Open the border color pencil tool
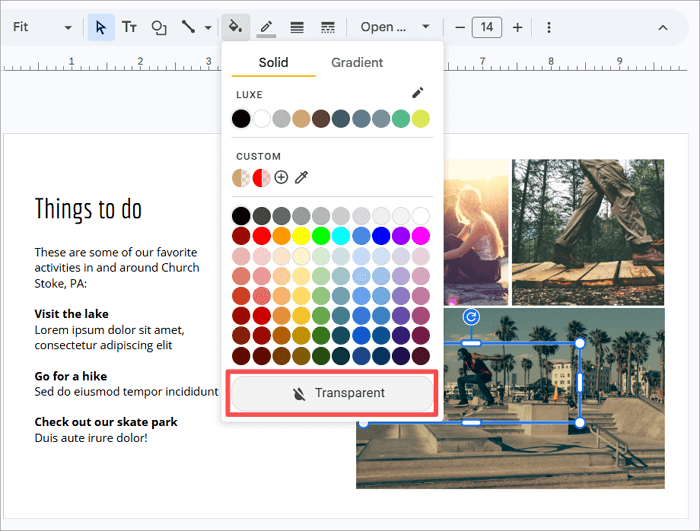 pyautogui.click(x=266, y=27)
